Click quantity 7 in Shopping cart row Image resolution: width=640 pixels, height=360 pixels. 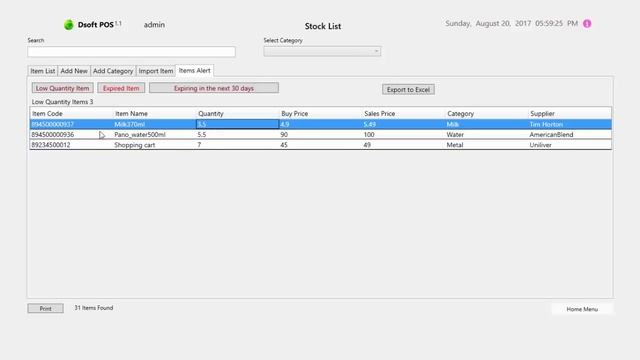pos(238,145)
